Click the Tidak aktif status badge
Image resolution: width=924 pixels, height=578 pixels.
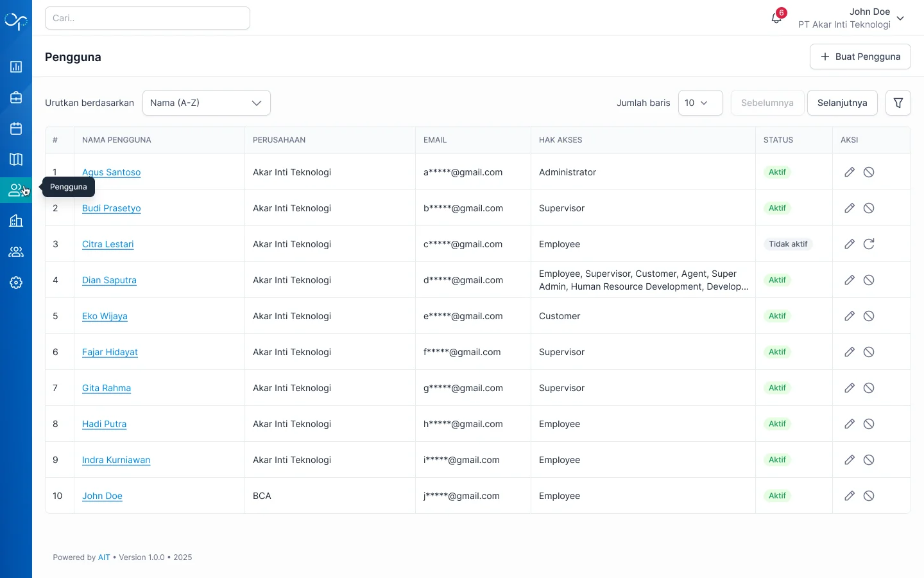click(788, 244)
